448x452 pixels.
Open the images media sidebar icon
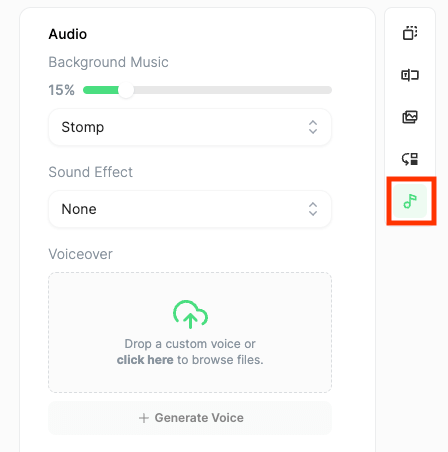point(410,117)
